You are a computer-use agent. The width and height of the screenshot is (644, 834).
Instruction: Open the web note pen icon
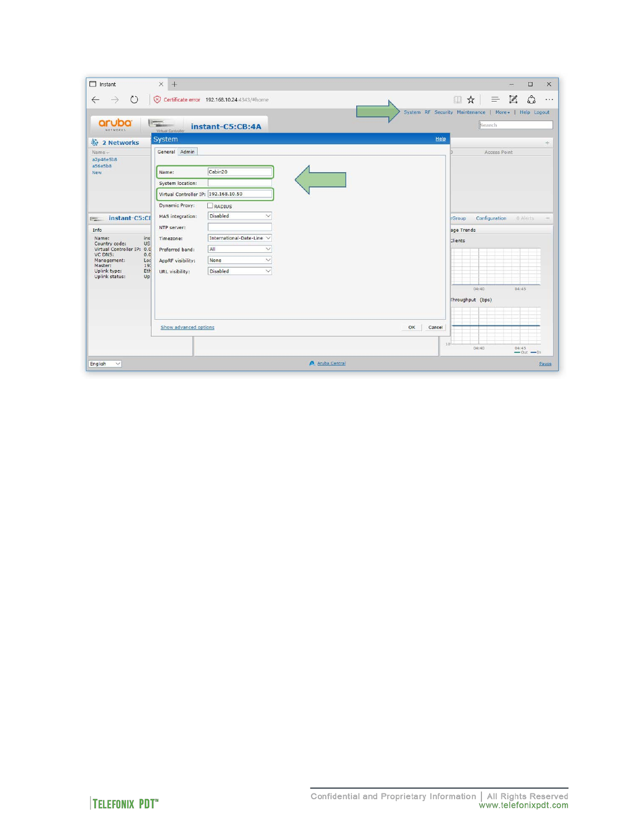point(513,99)
